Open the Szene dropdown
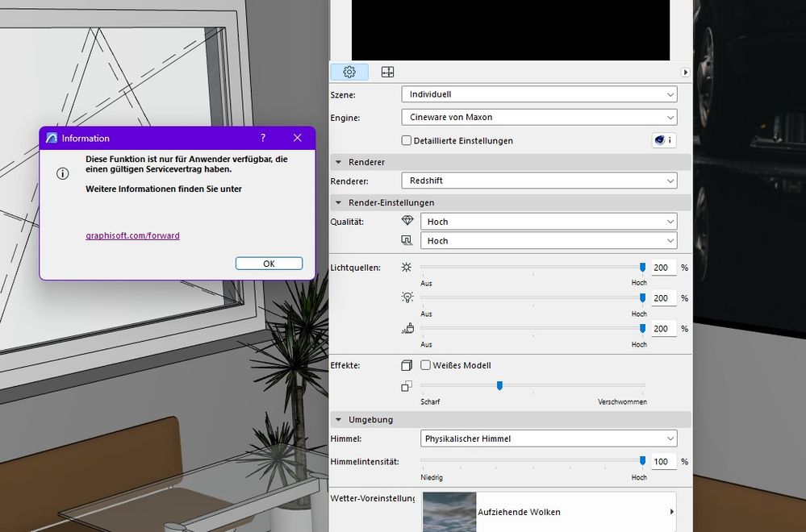Screen dimensions: 806x532 539,94
